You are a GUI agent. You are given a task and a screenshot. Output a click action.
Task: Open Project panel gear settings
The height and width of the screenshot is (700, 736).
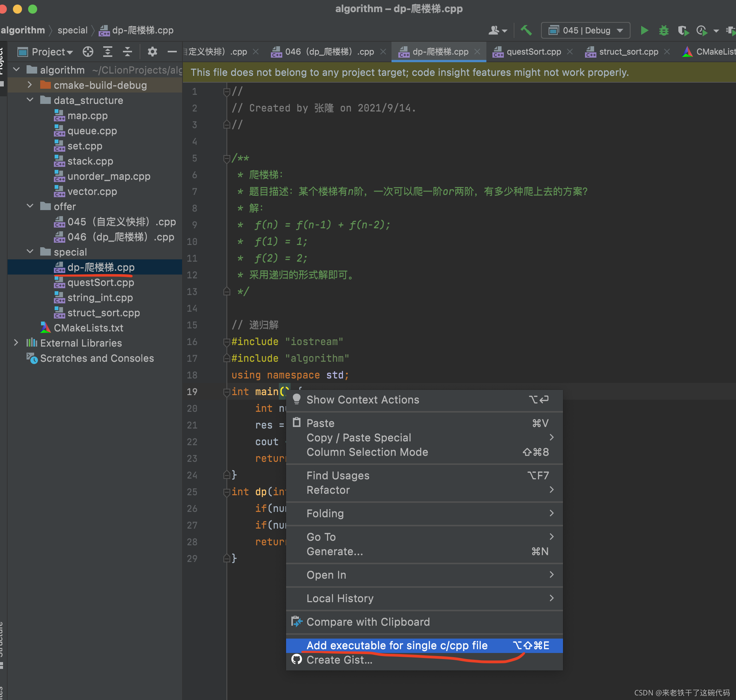(x=153, y=52)
